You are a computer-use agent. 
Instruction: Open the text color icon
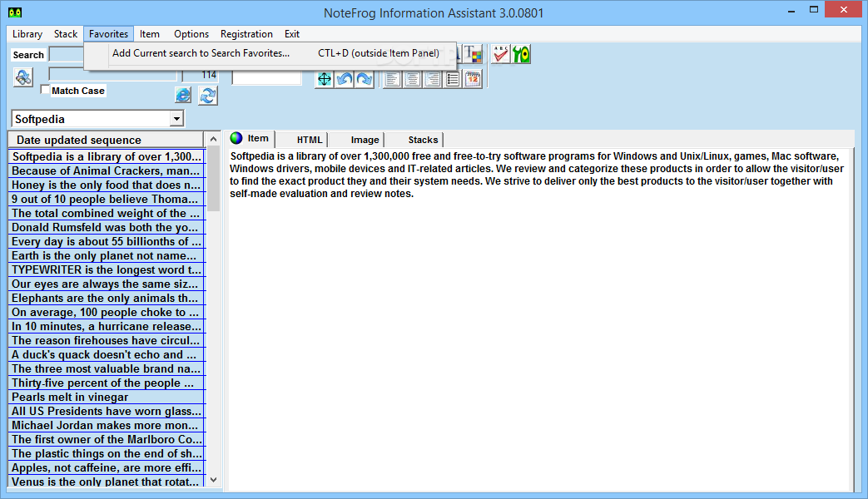click(x=473, y=54)
